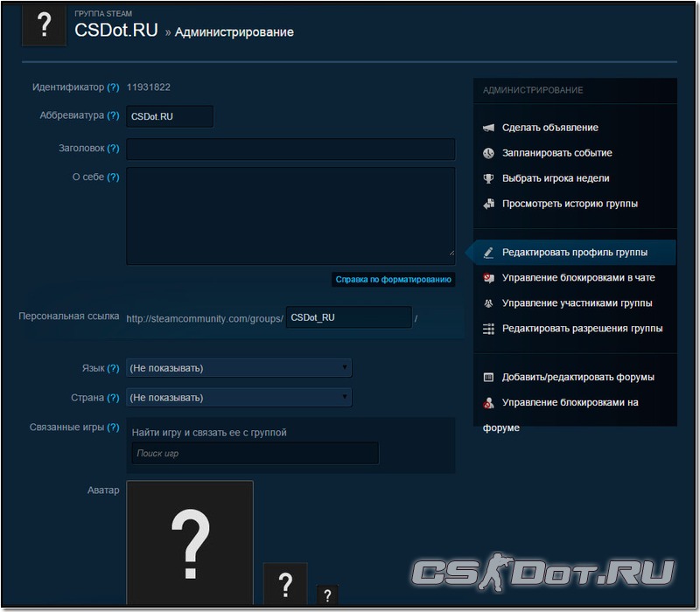Click the medium avatar preview
The image size is (700, 612).
pos(285,584)
